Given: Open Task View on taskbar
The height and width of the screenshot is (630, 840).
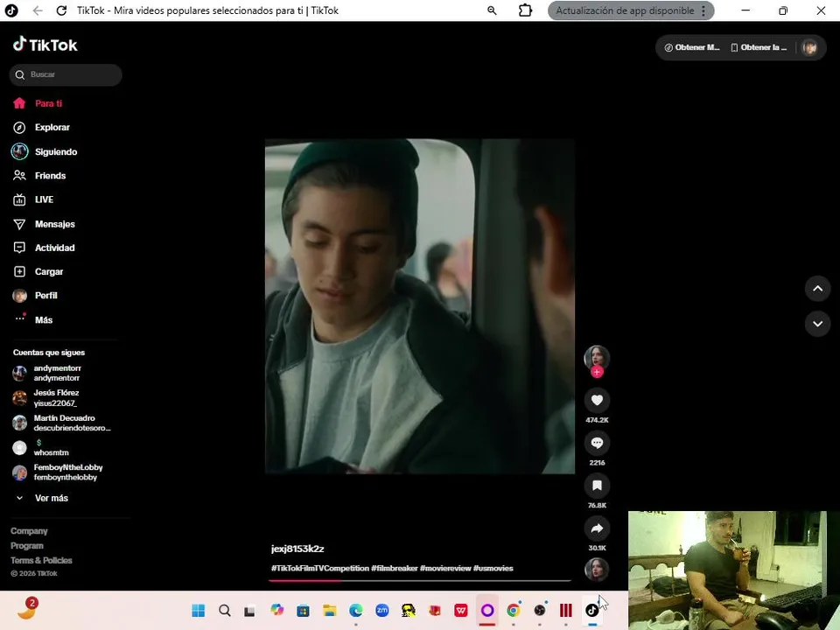Looking at the screenshot, I should click(x=249, y=610).
